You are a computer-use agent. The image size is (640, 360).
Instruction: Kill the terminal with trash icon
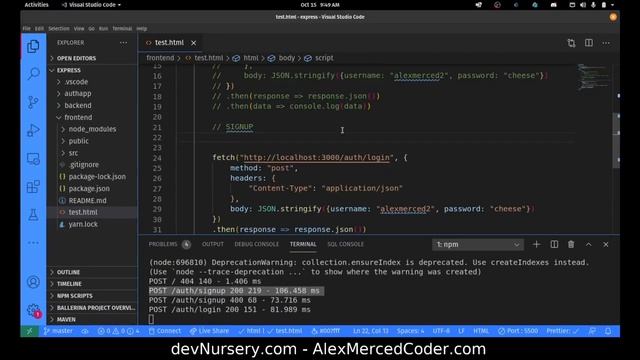pos(571,244)
